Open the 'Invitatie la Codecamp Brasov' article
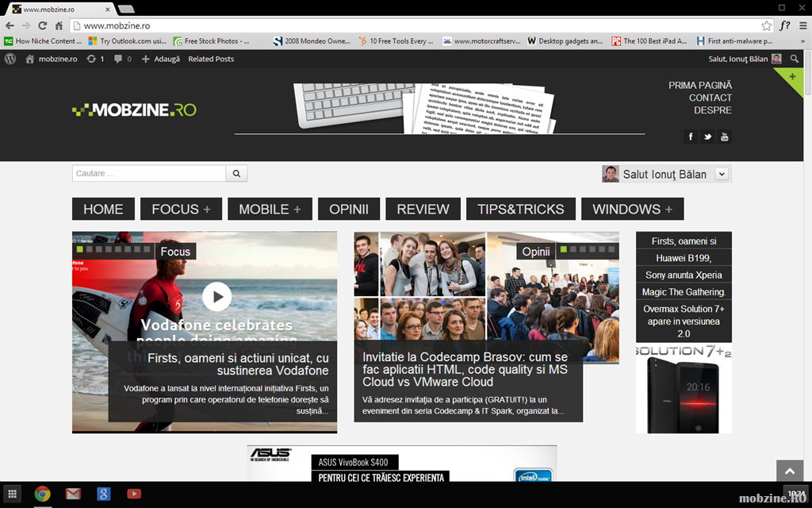Screen dimensions: 812x508 465,369
